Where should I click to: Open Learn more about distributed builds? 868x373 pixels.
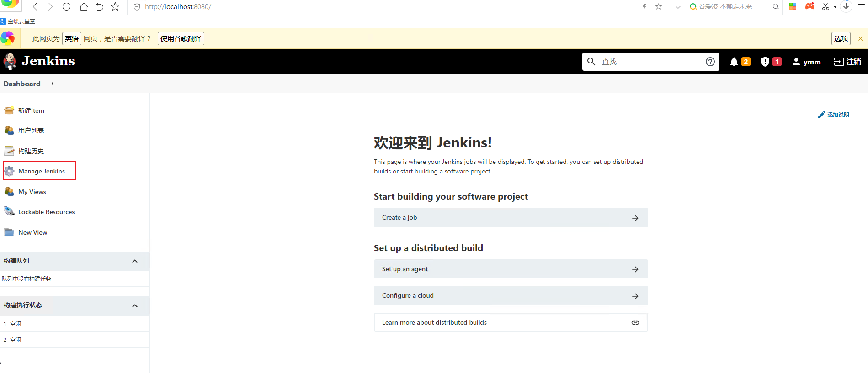(511, 322)
